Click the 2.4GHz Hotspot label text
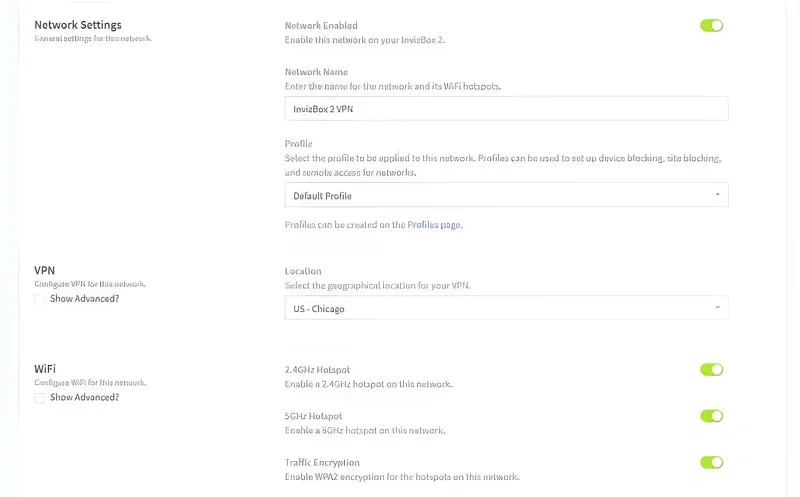The image size is (800, 497). point(317,369)
